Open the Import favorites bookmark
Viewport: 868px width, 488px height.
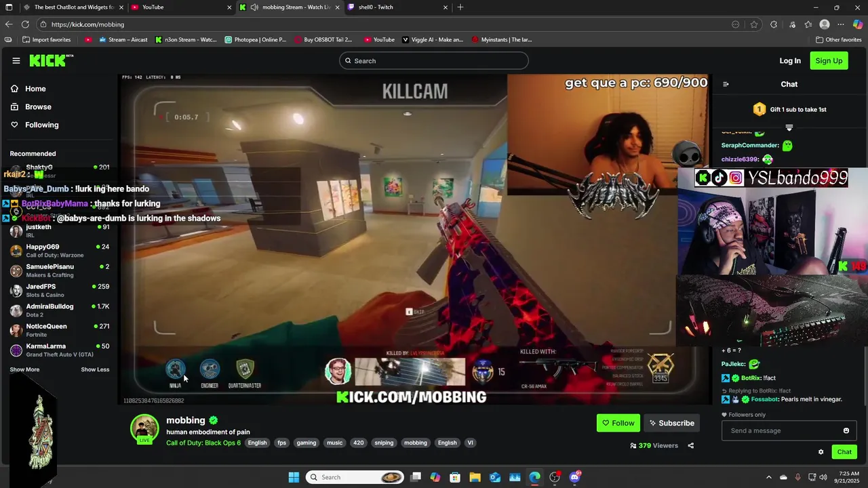(46, 40)
